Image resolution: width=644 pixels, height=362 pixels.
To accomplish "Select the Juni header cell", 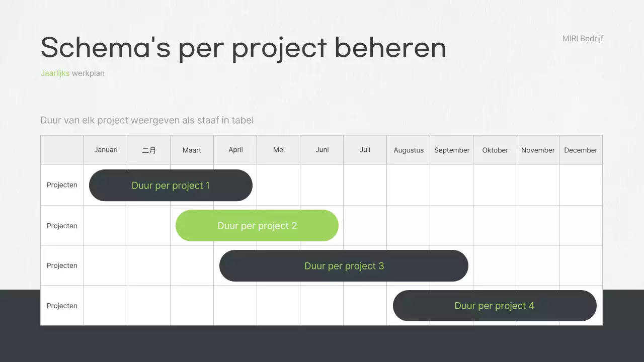I will 322,150.
